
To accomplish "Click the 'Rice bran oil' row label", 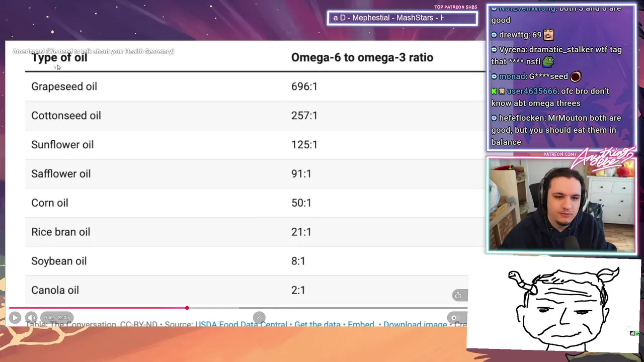I will tap(61, 232).
